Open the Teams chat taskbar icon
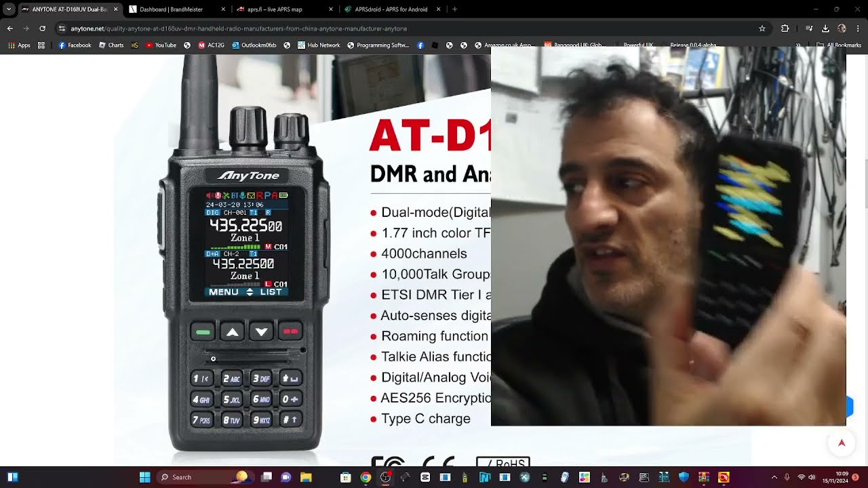This screenshot has width=868, height=488. 286,477
